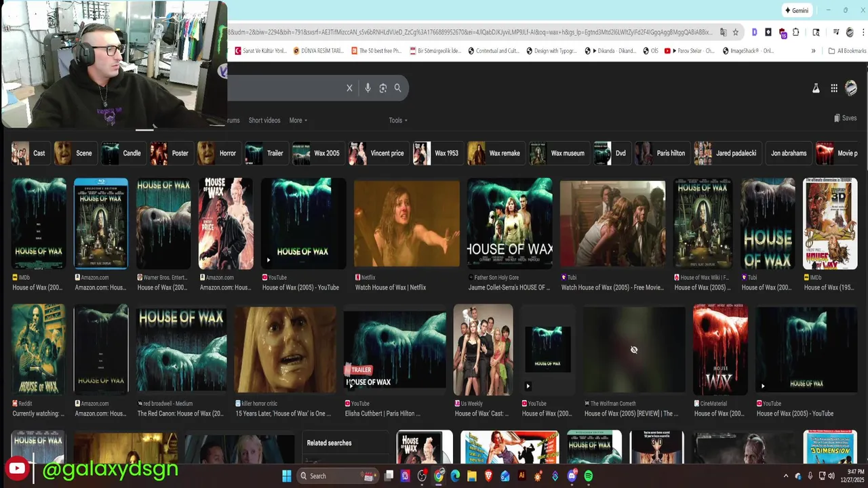This screenshot has width=868, height=488.
Task: Open the Chrome profile avatar in toolbar
Action: [x=850, y=32]
